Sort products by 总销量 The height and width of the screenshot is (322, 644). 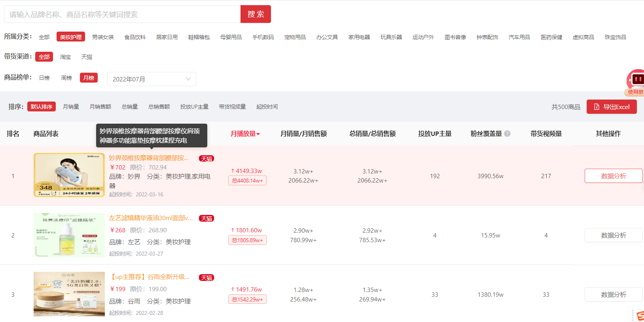[130, 107]
